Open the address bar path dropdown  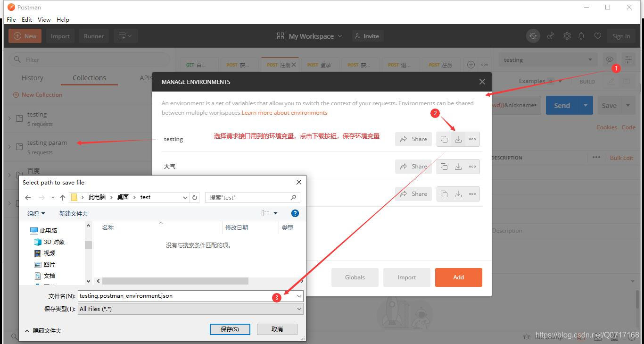(185, 198)
